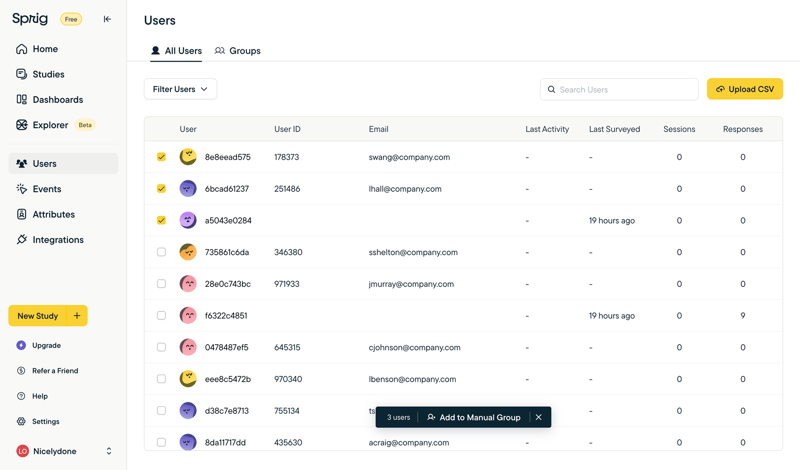Click the Upload CSV button
Screen dimensions: 800x470
tap(745, 89)
